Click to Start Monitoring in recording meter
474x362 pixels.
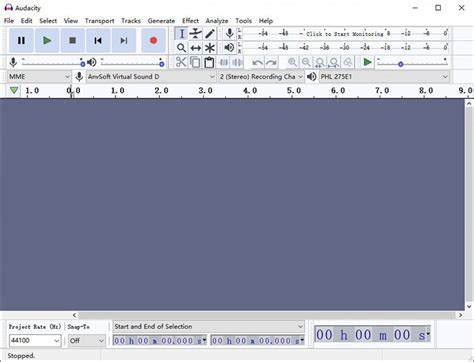pos(345,34)
